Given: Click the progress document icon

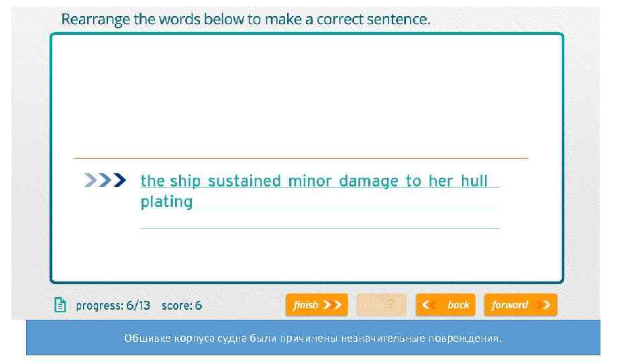Looking at the screenshot, I should (60, 305).
